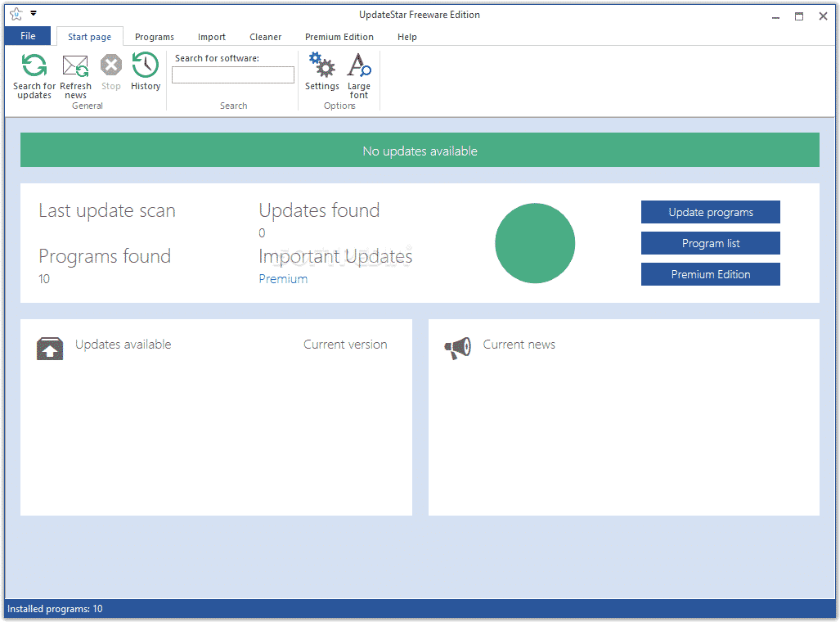This screenshot has width=840, height=622.
Task: Open the History clock icon
Action: (x=146, y=65)
